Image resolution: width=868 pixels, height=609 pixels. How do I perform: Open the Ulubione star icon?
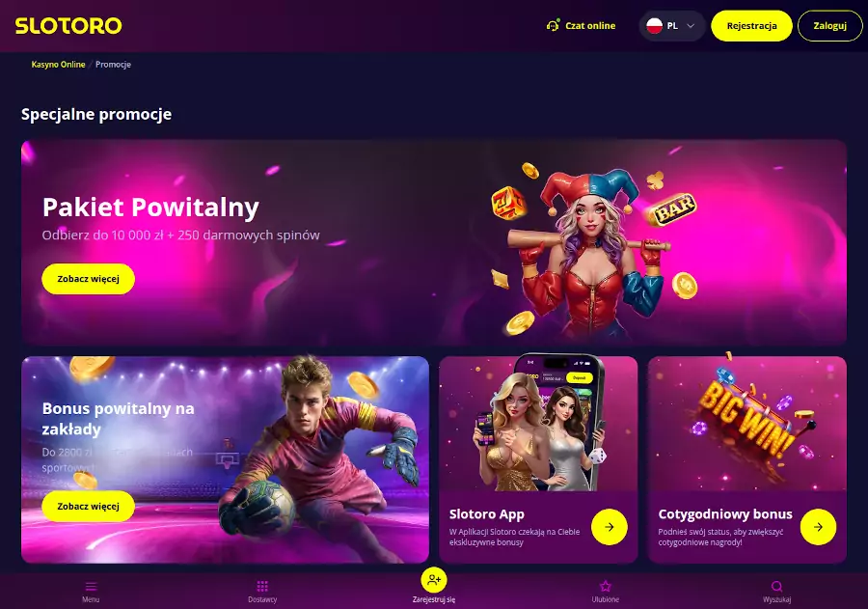click(606, 586)
